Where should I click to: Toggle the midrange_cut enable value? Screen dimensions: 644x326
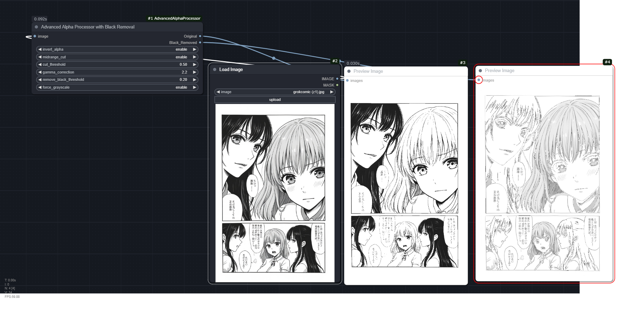click(x=181, y=57)
